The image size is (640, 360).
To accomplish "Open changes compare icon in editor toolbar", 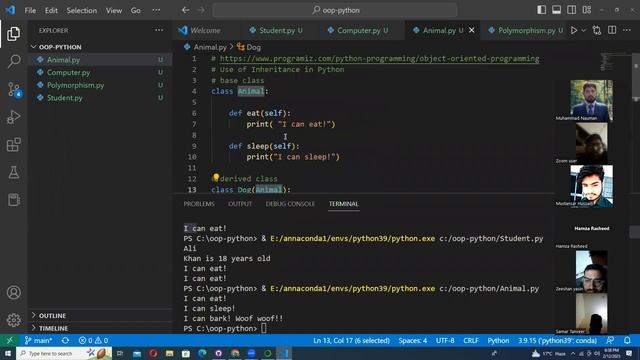I will click(x=597, y=30).
